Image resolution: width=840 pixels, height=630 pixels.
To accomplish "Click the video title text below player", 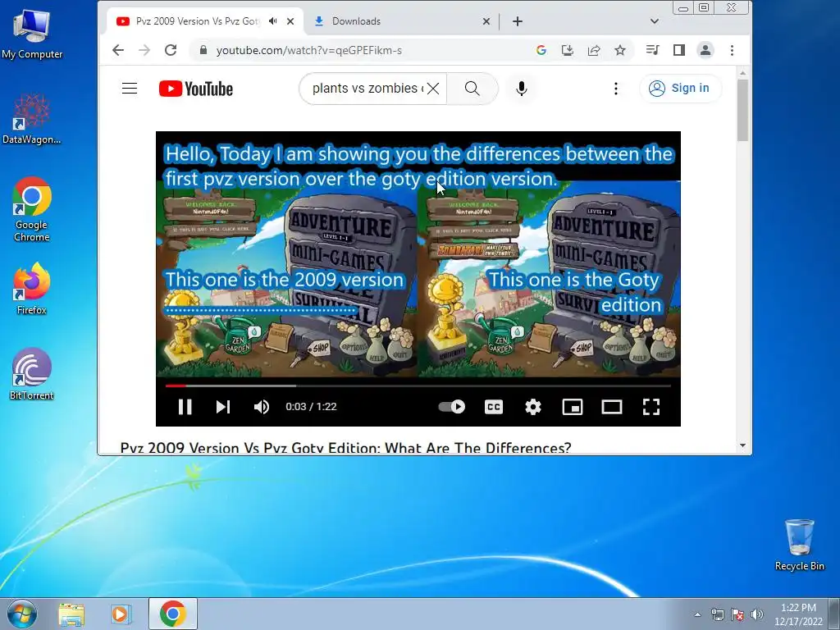I will pyautogui.click(x=345, y=448).
